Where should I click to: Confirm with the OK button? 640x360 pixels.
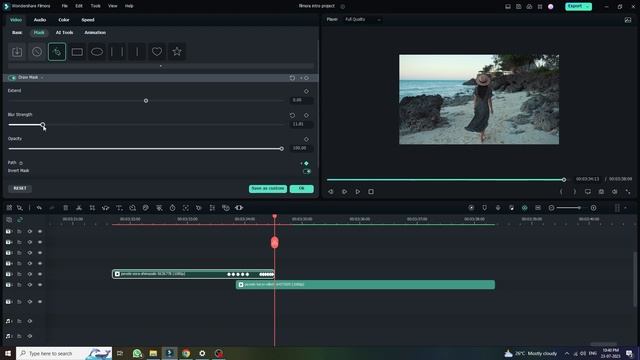click(302, 189)
